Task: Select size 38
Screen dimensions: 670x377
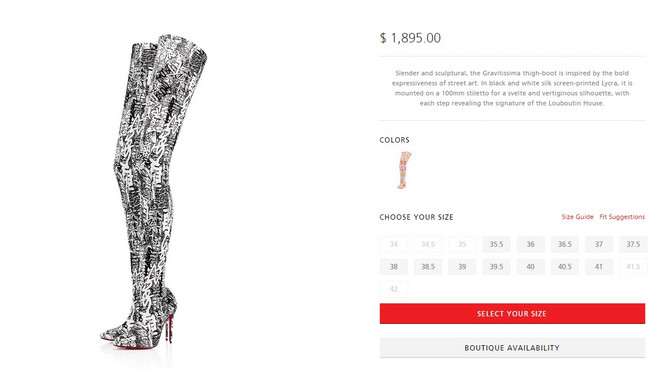Action: (x=394, y=266)
